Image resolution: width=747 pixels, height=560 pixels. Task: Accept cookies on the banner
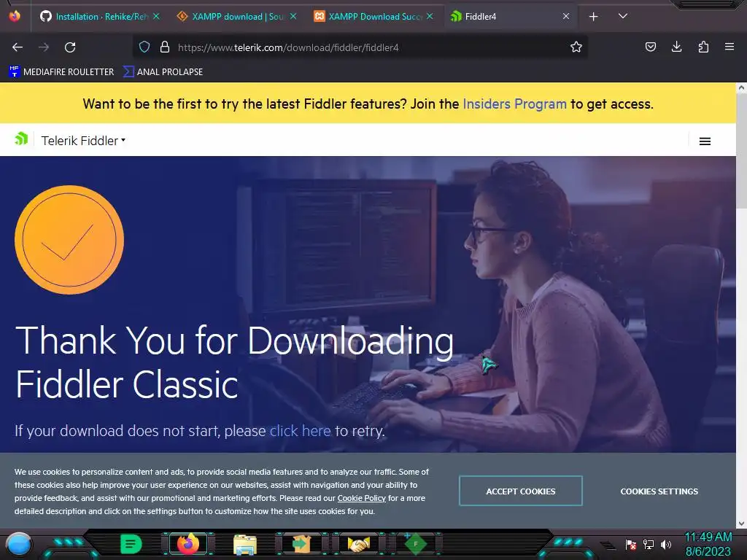click(x=521, y=491)
